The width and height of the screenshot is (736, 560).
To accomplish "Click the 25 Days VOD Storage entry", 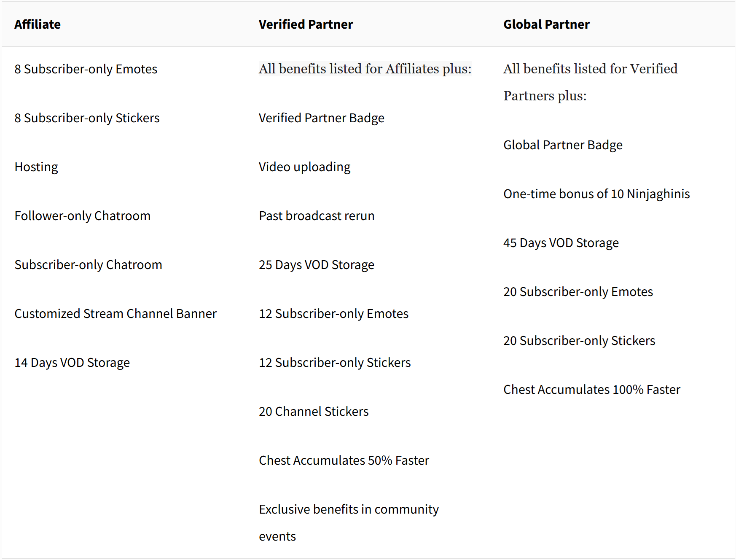I will tap(317, 265).
